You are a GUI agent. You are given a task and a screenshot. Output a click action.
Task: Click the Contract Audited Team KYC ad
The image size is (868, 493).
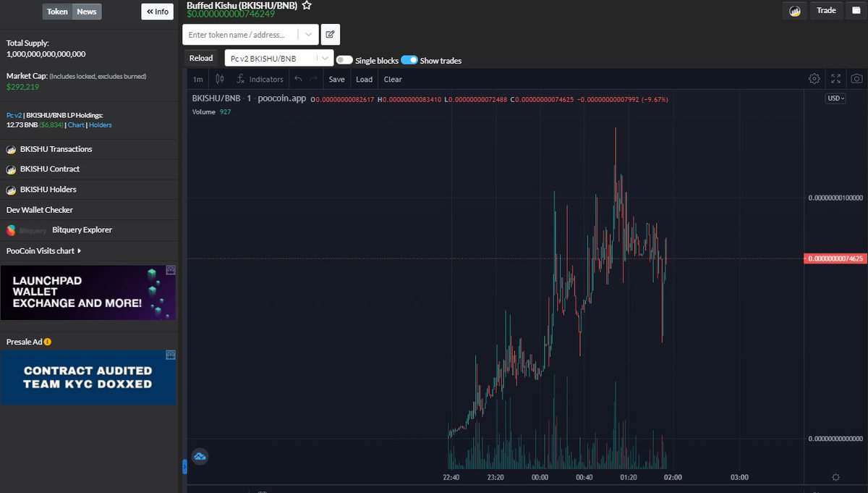pos(88,377)
